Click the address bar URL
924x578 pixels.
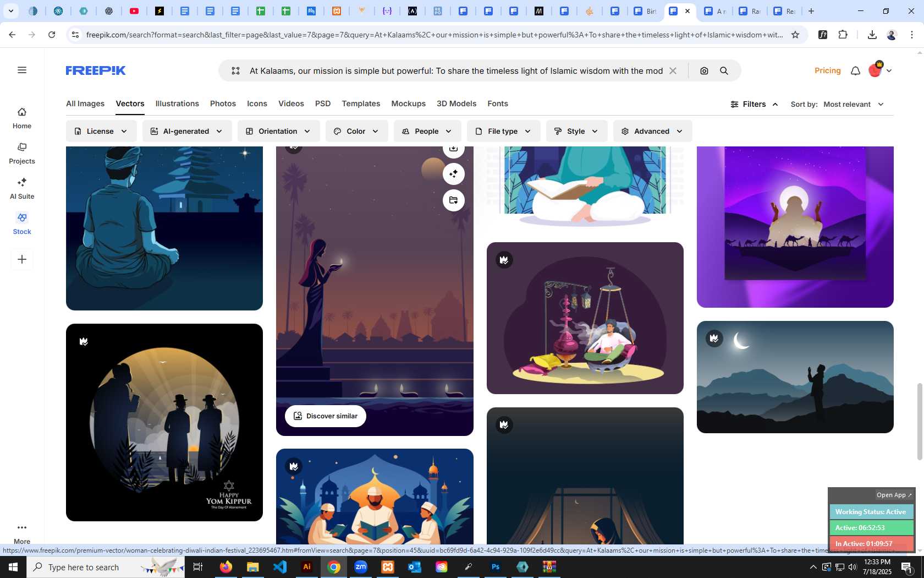point(435,35)
